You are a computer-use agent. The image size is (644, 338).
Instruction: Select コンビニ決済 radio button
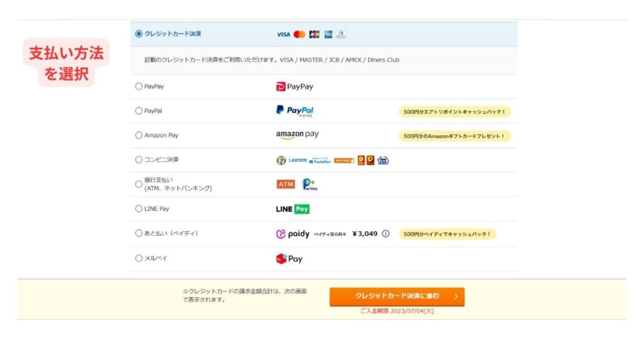(x=139, y=160)
